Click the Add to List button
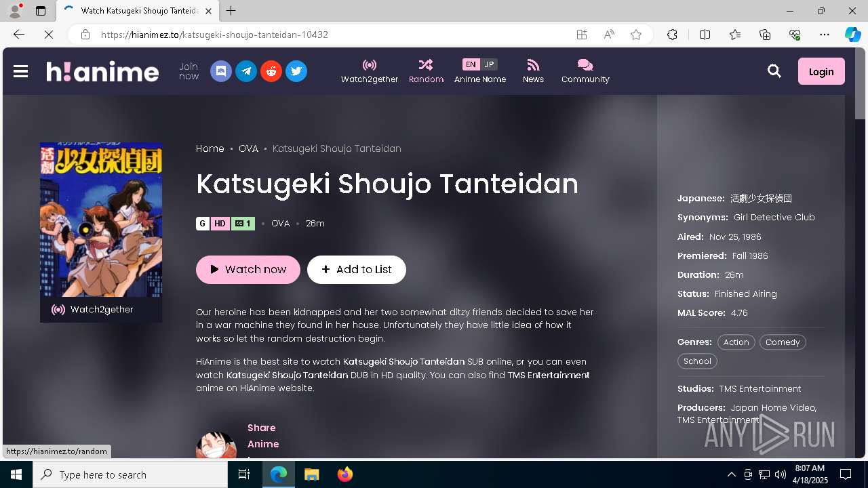Image resolution: width=868 pixels, height=488 pixels. tap(357, 270)
